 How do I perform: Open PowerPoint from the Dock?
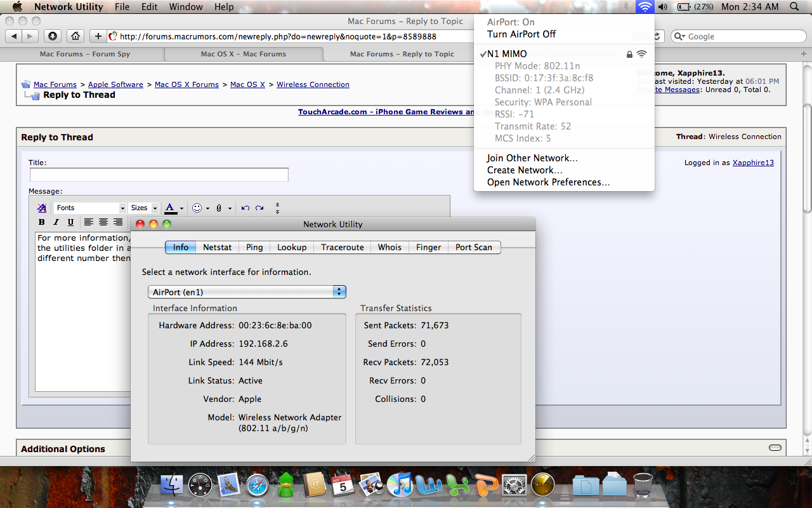tap(486, 486)
